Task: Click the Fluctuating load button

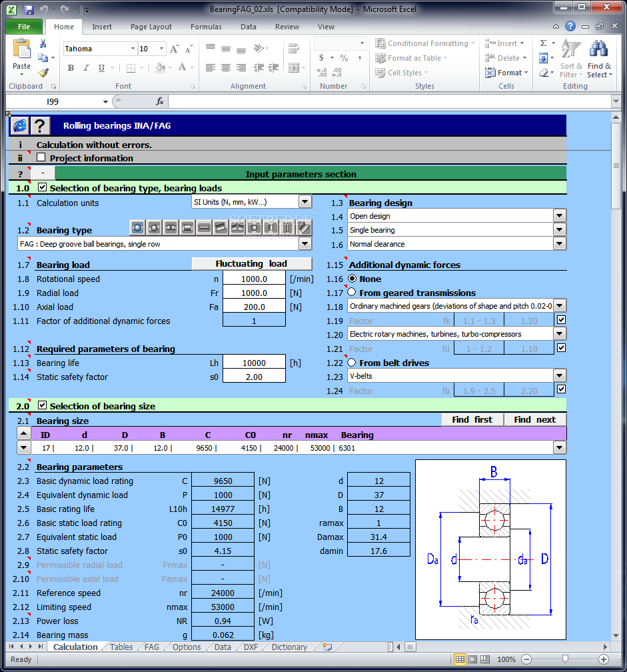Action: [251, 263]
